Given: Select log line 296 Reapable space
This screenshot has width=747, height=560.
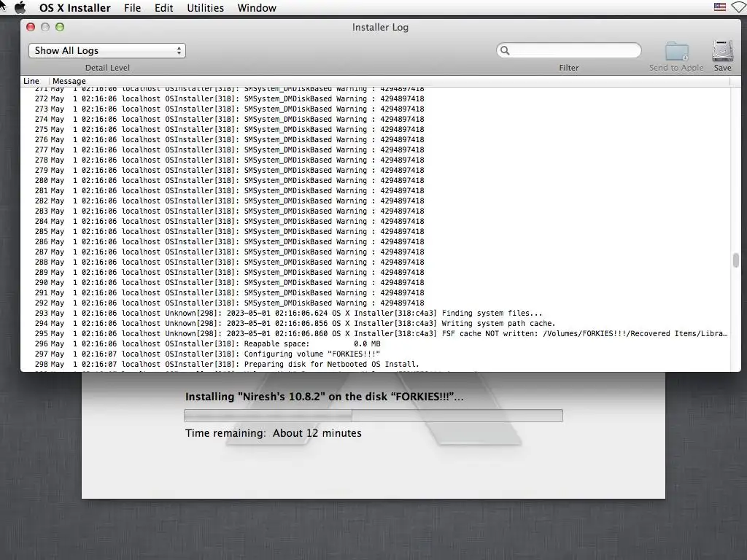Looking at the screenshot, I should click(x=375, y=344).
